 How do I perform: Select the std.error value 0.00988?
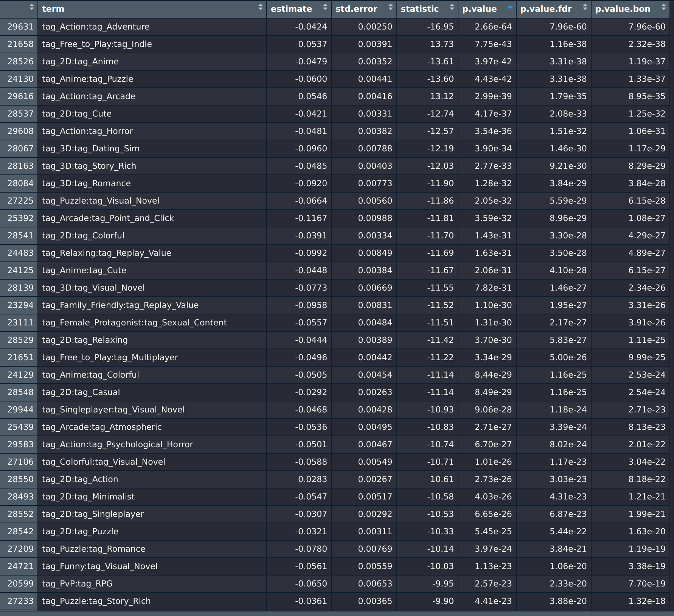[x=375, y=218]
